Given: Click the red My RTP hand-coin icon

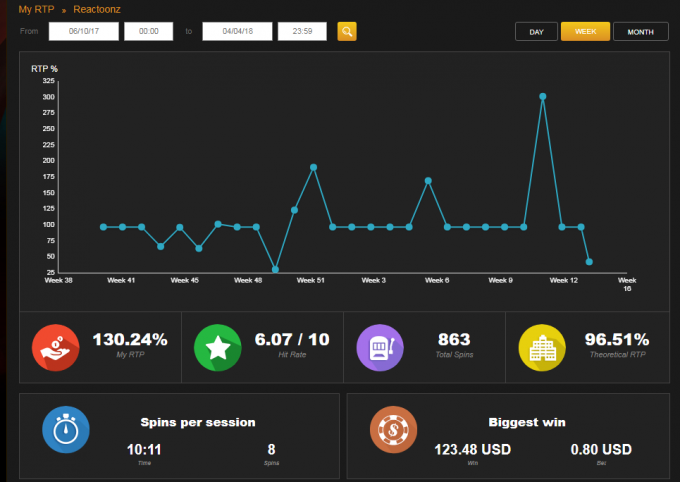Looking at the screenshot, I should click(x=56, y=348).
